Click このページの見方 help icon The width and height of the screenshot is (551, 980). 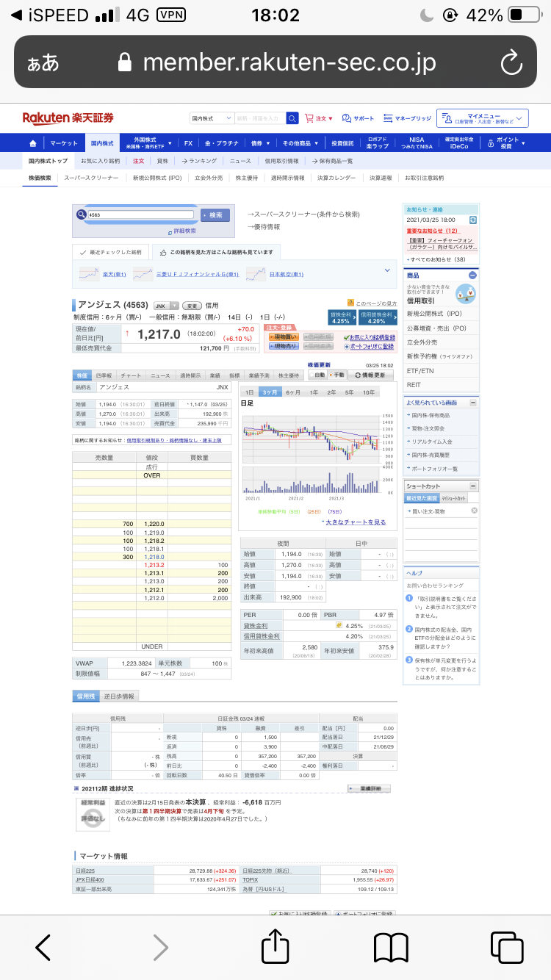click(x=351, y=303)
